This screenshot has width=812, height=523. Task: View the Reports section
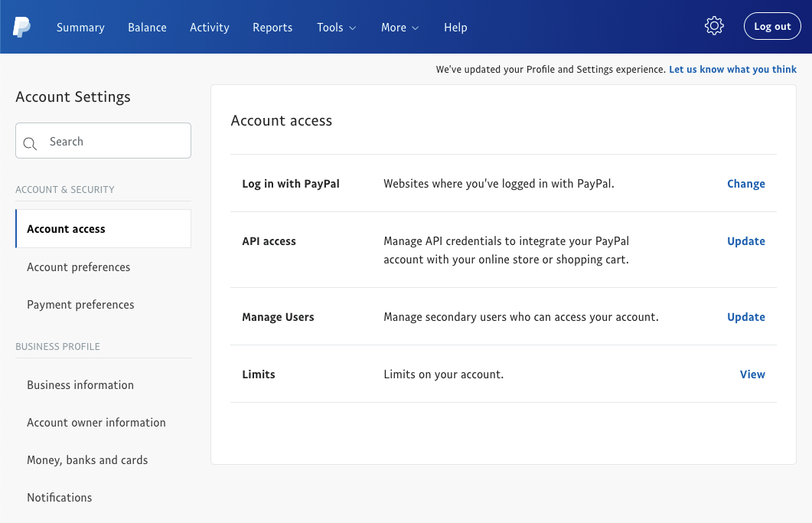coord(272,28)
